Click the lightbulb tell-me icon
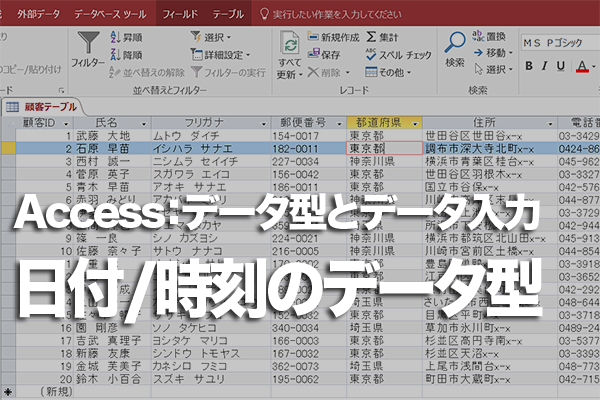 tap(264, 14)
